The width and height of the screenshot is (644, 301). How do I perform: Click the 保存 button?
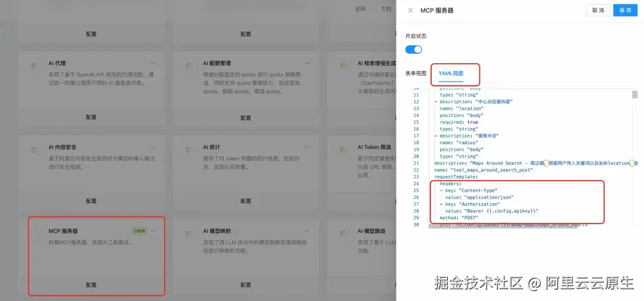point(625,11)
